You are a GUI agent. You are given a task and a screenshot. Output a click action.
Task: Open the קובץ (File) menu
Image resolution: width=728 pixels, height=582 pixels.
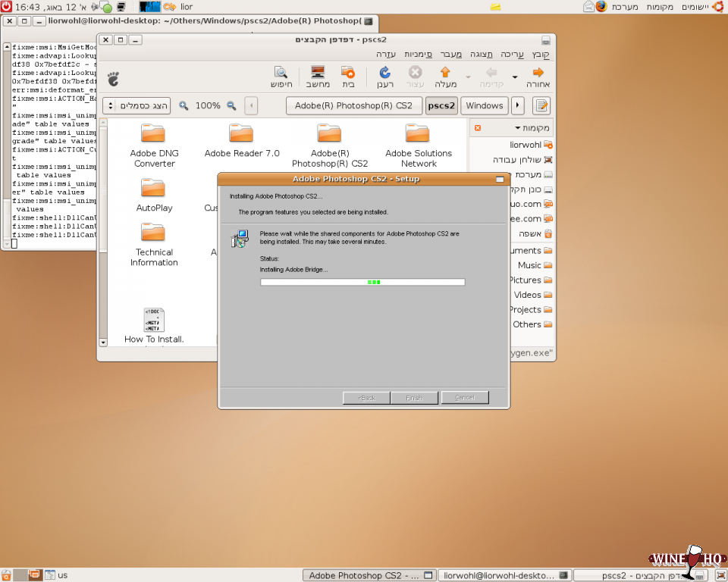tap(541, 55)
